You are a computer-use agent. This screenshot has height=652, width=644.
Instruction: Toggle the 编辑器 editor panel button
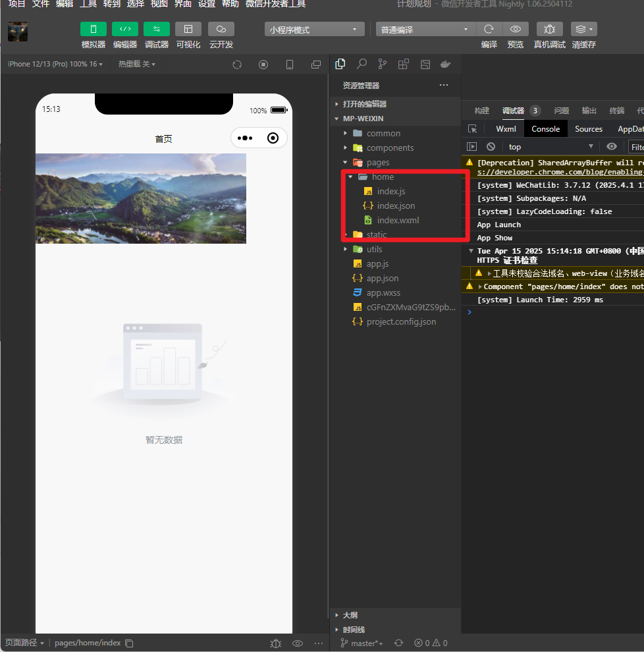pyautogui.click(x=124, y=30)
